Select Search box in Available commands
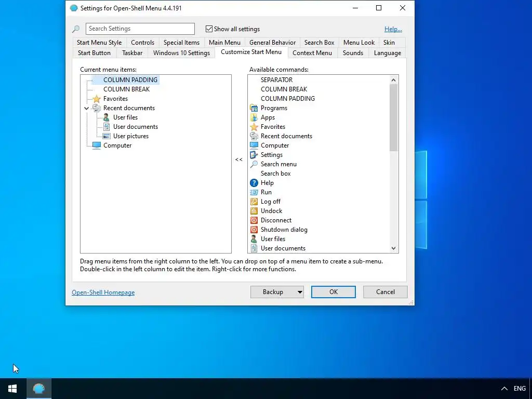This screenshot has width=532, height=399. pyautogui.click(x=275, y=174)
